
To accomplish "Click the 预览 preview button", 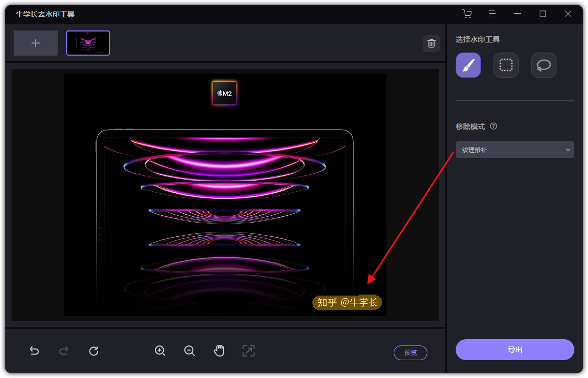I will pyautogui.click(x=410, y=352).
